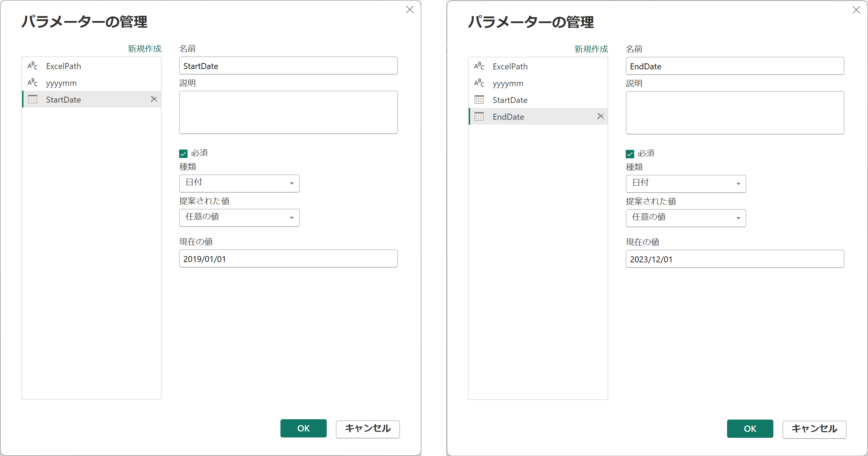Click delete X next to StartDate in left dialog

pyautogui.click(x=154, y=99)
